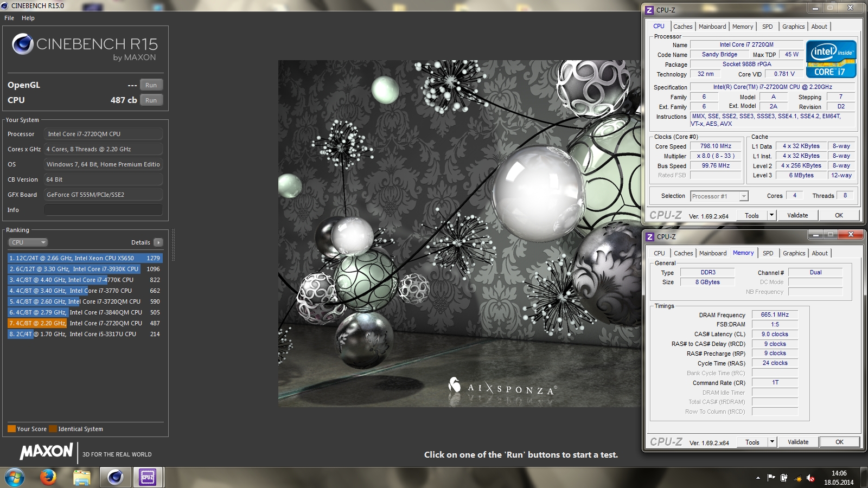The image size is (868, 488).
Task: Click the orange Your Score legend swatch
Action: click(11, 429)
